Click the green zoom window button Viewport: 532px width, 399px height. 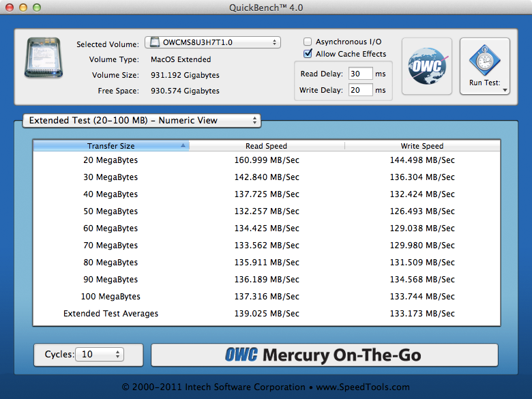pos(38,8)
